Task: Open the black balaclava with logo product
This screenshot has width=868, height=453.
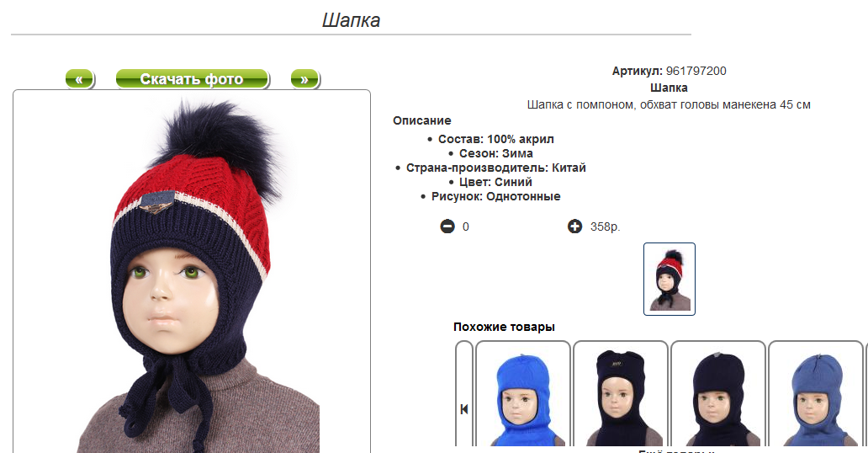Action: click(x=621, y=394)
